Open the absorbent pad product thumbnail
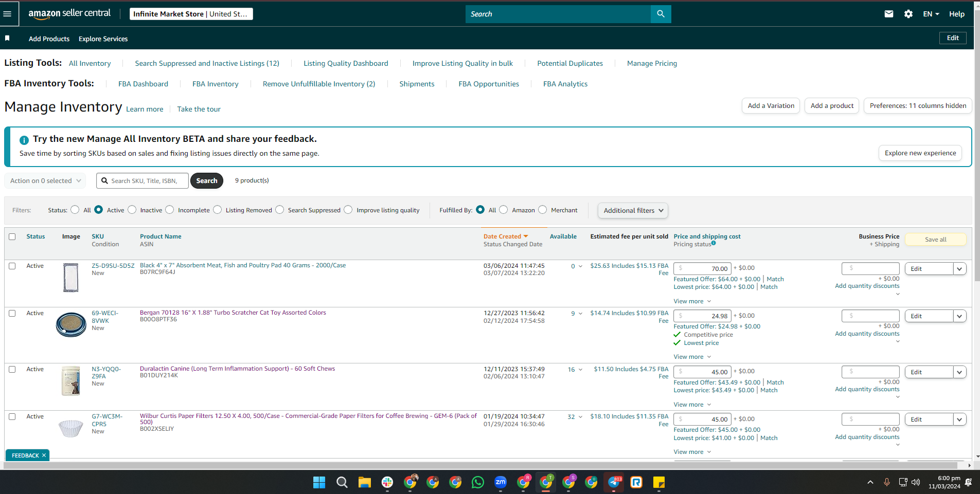 click(71, 278)
